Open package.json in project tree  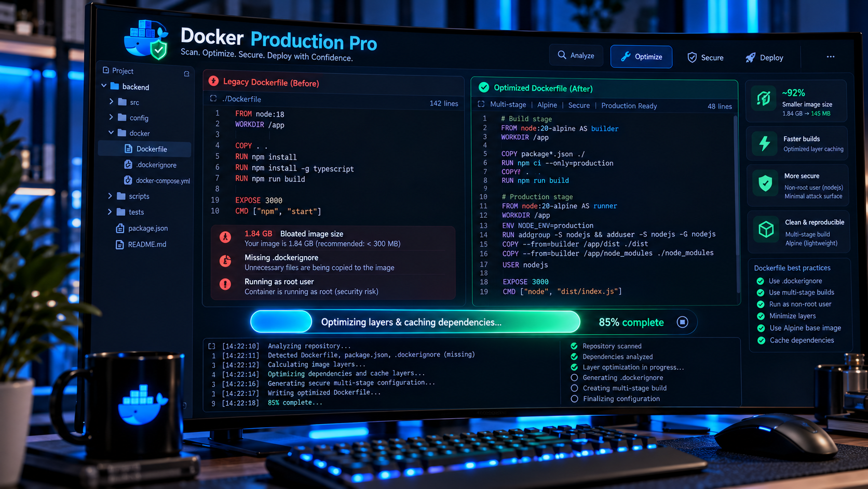[142, 228]
